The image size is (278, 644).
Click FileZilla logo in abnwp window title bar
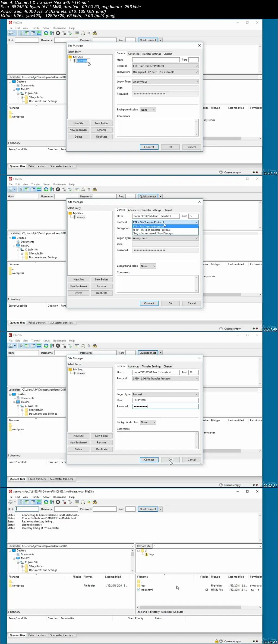10,491
